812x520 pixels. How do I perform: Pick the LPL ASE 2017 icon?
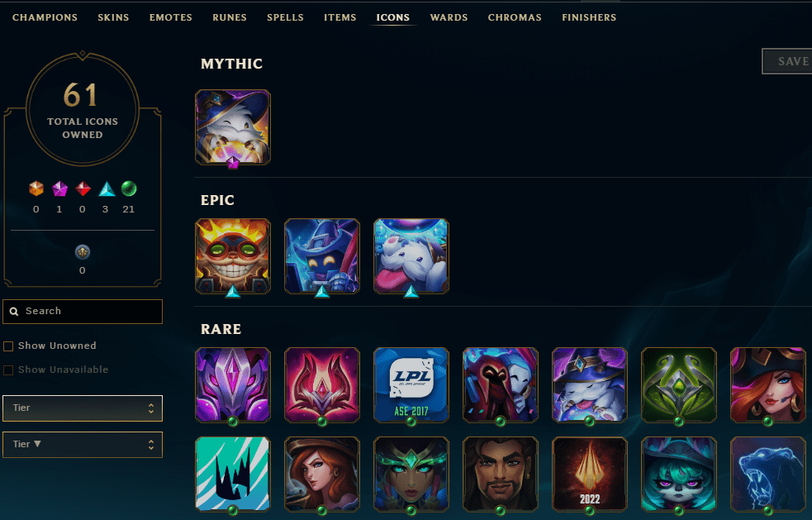coord(411,384)
